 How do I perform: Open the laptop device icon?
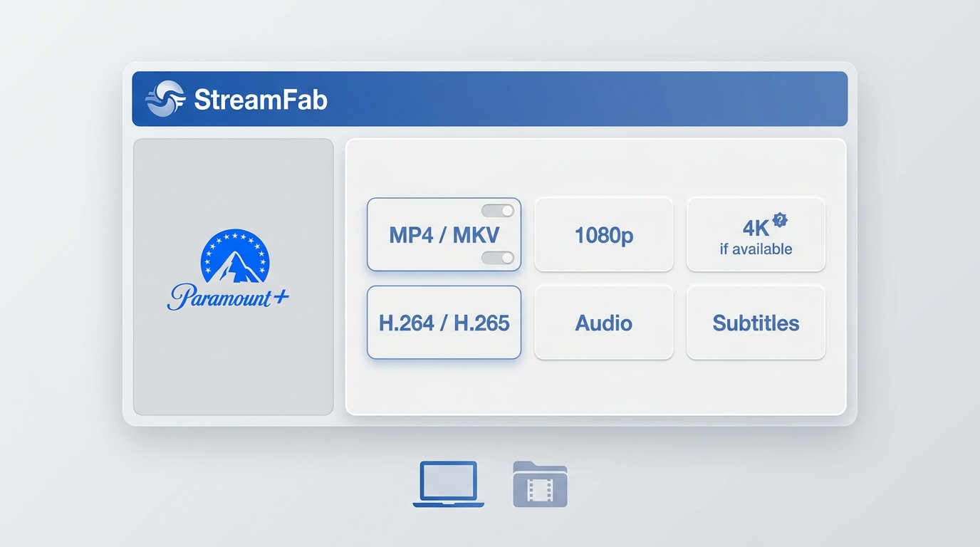pos(449,484)
